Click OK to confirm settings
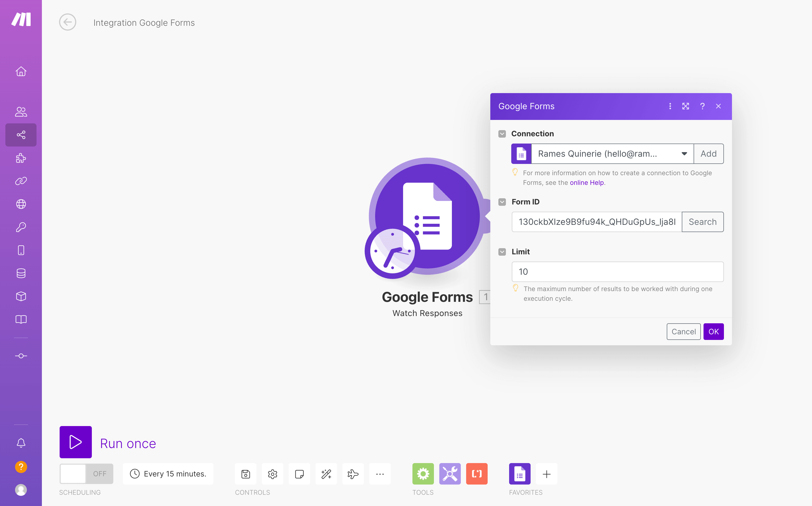The height and width of the screenshot is (506, 812). pos(713,331)
